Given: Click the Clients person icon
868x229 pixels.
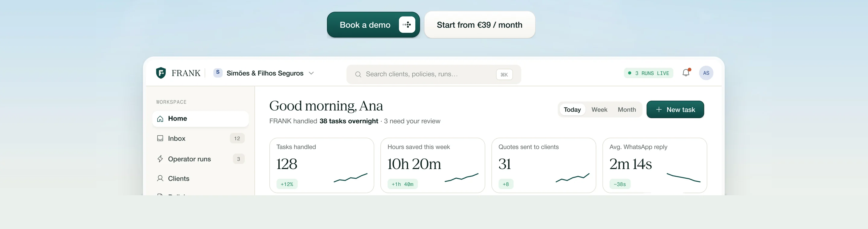Looking at the screenshot, I should tap(160, 178).
